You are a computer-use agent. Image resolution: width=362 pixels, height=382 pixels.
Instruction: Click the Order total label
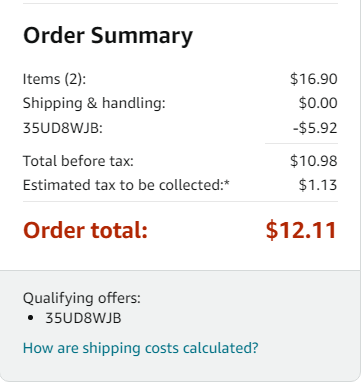coord(85,230)
